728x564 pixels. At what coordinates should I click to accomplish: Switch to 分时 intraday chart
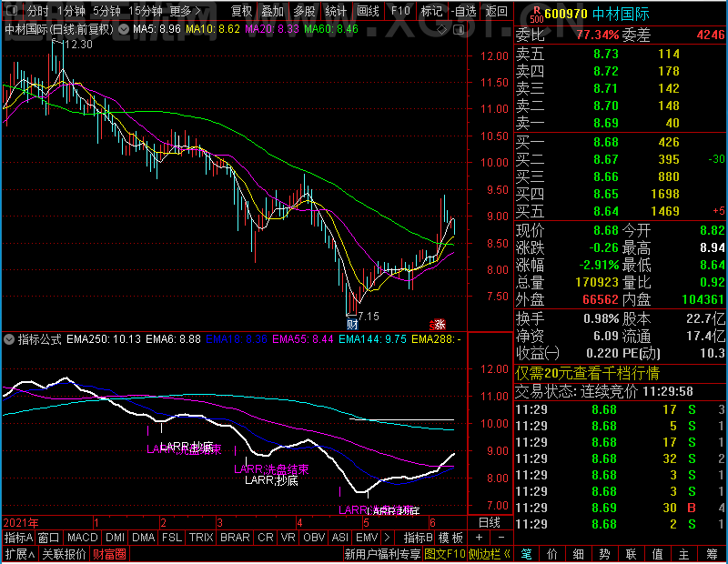click(x=37, y=11)
